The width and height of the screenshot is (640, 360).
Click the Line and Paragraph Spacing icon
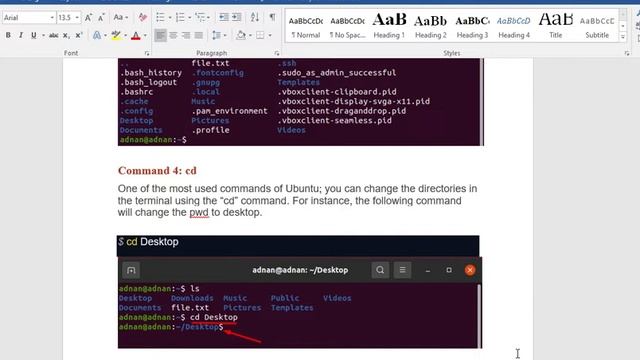[x=216, y=36]
